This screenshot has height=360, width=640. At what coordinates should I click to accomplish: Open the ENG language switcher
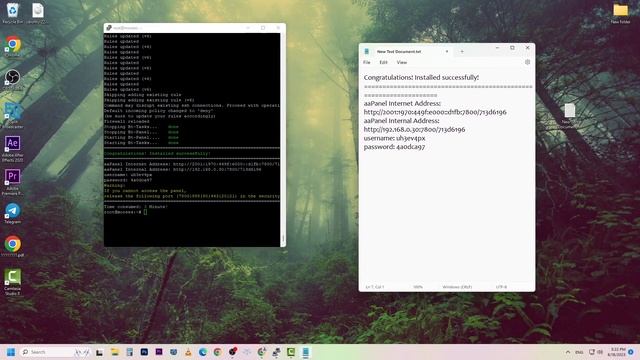pyautogui.click(x=579, y=352)
